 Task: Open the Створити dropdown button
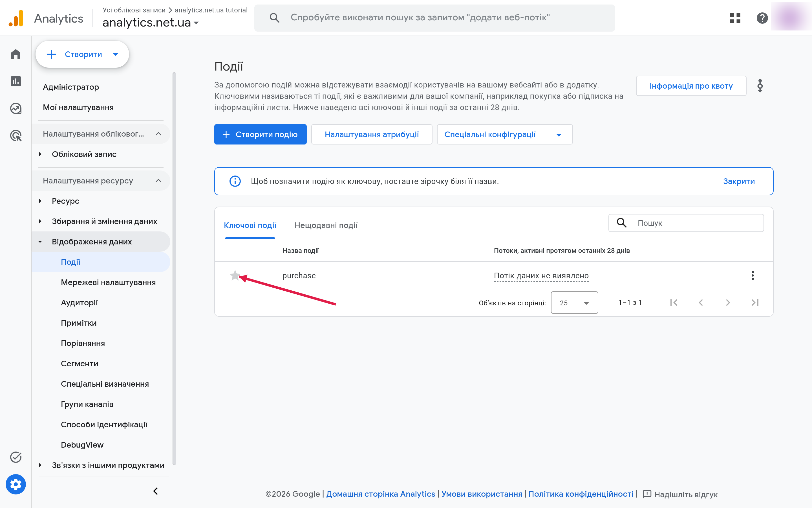click(83, 54)
